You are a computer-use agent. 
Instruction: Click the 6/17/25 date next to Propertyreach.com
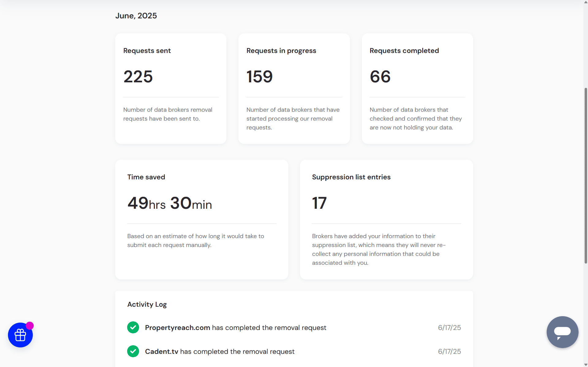point(449,327)
